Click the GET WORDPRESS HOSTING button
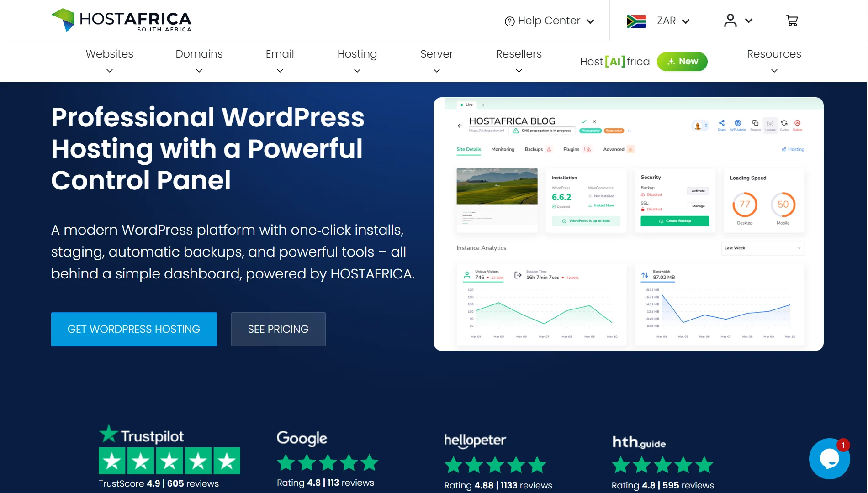Screen dimensions: 868x493 tap(134, 329)
